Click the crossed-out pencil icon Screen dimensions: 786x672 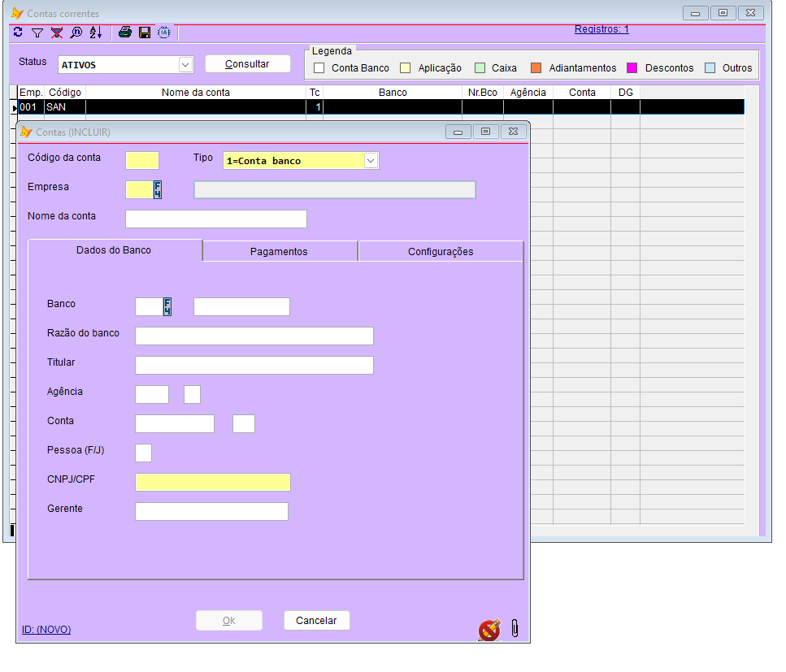coord(489,630)
